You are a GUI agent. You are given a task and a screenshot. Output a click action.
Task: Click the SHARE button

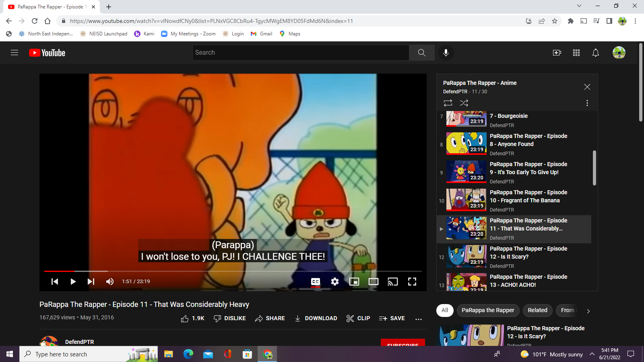coord(270,319)
